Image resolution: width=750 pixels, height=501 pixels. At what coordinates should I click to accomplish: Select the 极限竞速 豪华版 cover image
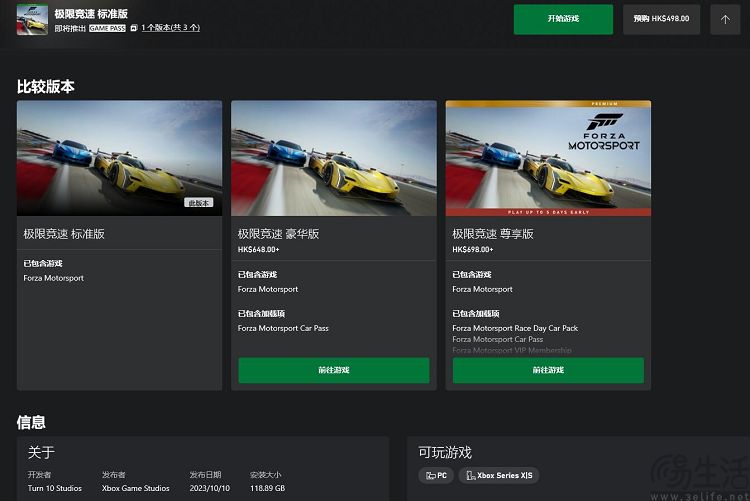pyautogui.click(x=334, y=158)
